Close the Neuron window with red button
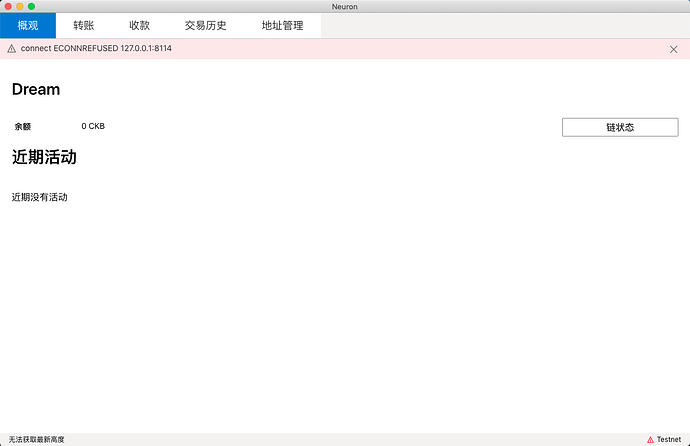 click(x=7, y=6)
